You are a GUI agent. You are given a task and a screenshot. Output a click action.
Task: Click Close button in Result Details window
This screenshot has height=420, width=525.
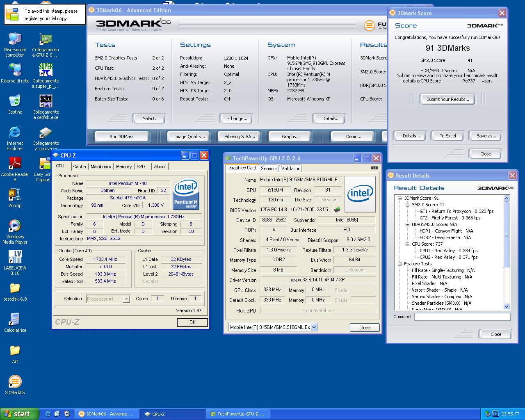point(496,334)
